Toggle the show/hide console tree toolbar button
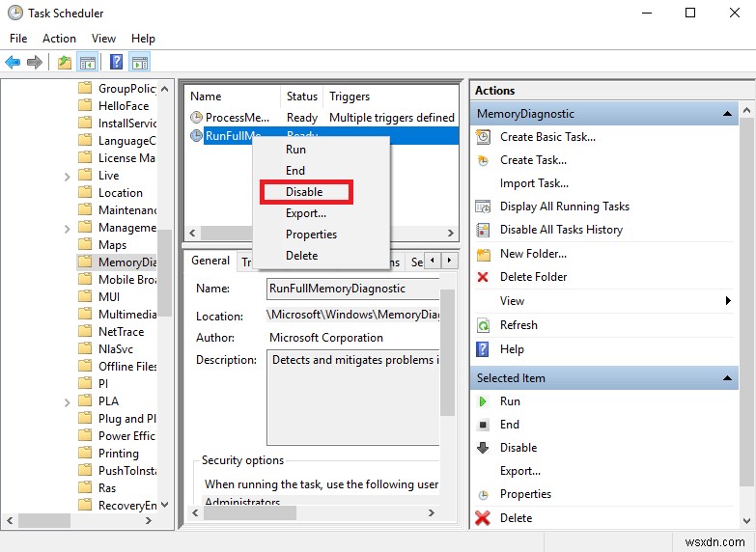This screenshot has width=756, height=552. coord(88,62)
